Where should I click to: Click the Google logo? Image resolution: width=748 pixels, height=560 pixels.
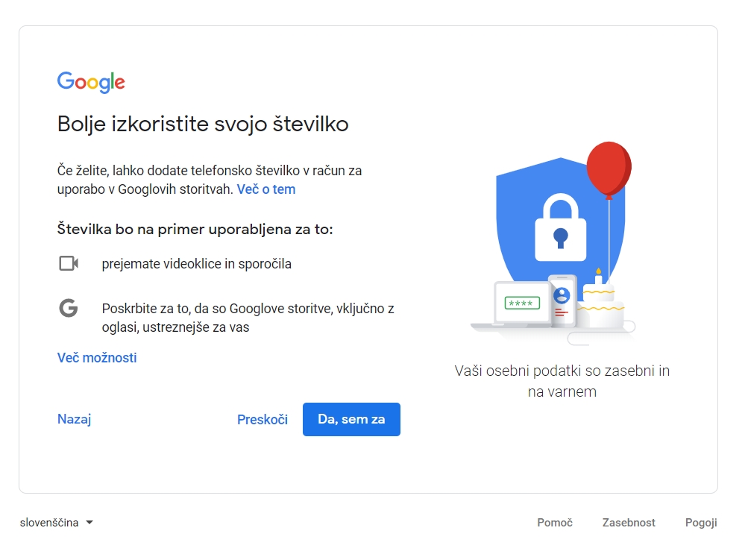[x=91, y=82]
